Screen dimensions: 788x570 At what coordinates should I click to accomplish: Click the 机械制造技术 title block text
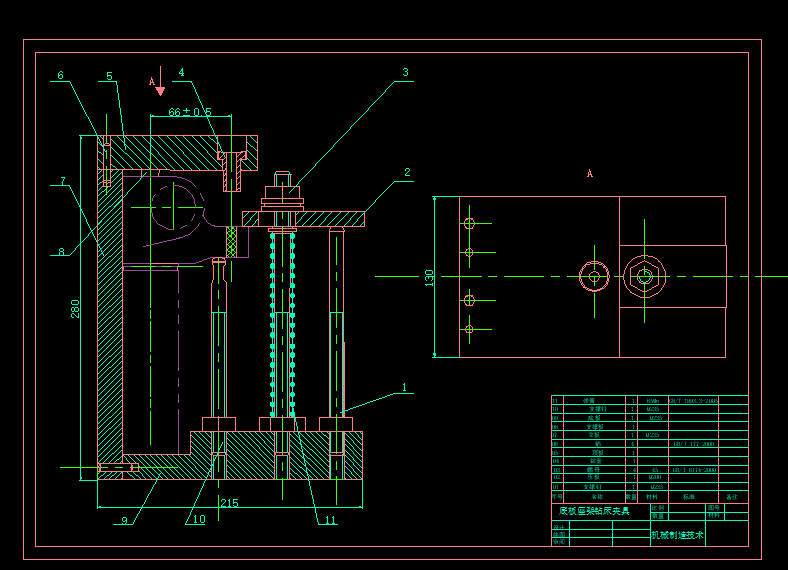pyautogui.click(x=677, y=535)
